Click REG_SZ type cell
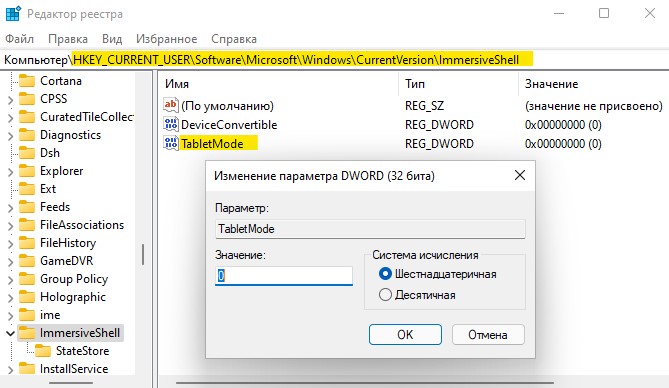The height and width of the screenshot is (388, 669). 425,105
